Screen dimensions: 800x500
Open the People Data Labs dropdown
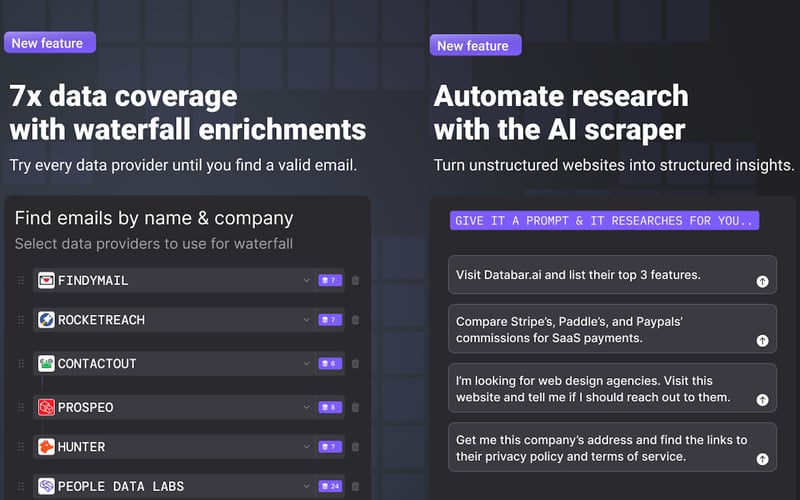pos(306,486)
